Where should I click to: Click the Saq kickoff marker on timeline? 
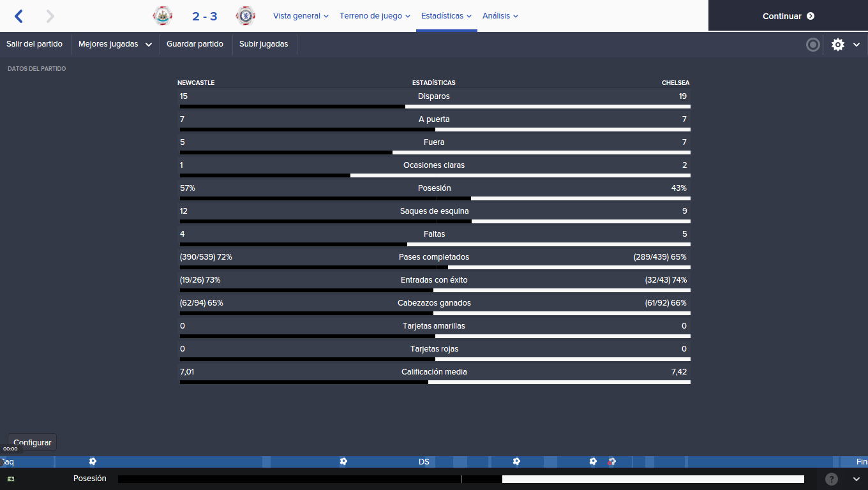click(x=7, y=462)
